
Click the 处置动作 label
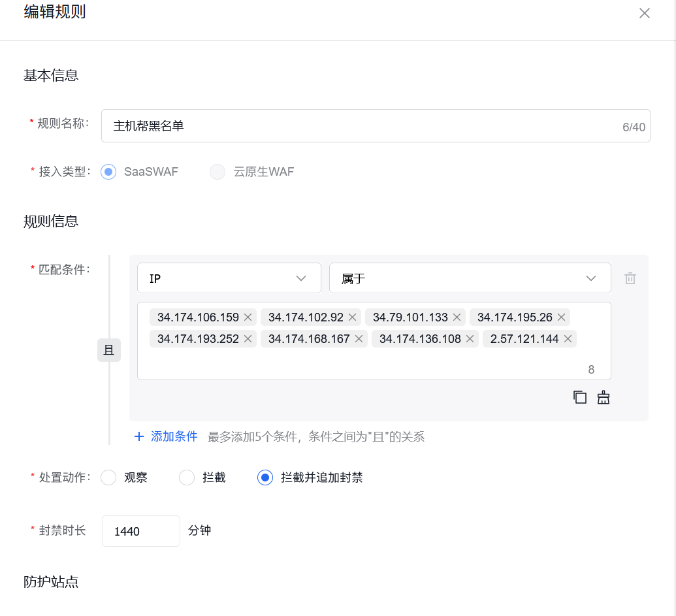64,478
